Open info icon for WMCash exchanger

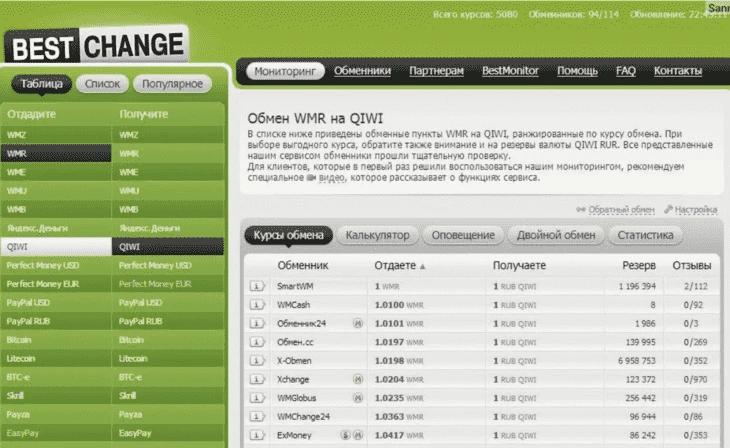pos(257,305)
